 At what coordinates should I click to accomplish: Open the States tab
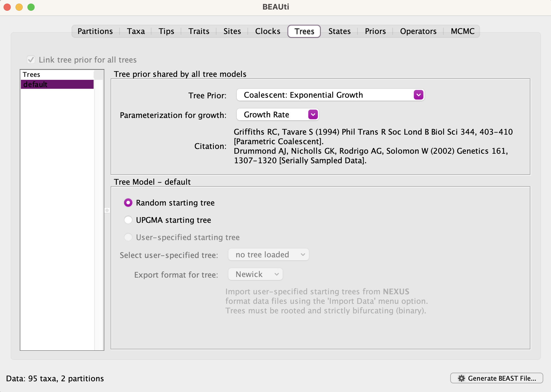tap(339, 31)
